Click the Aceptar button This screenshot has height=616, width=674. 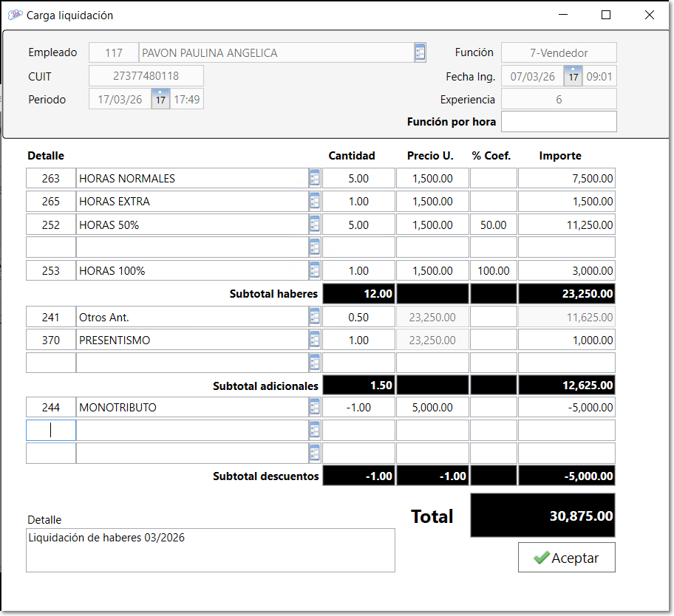[x=566, y=558]
